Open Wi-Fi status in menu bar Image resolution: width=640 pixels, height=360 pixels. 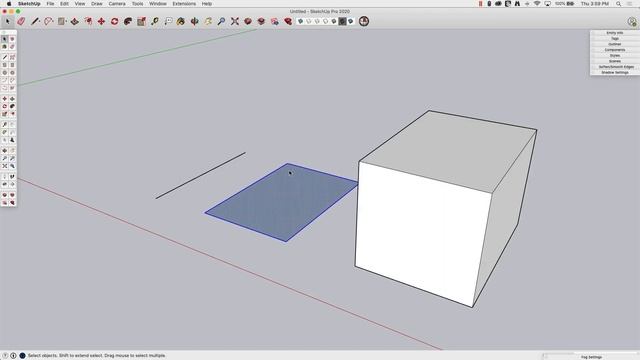pos(537,4)
